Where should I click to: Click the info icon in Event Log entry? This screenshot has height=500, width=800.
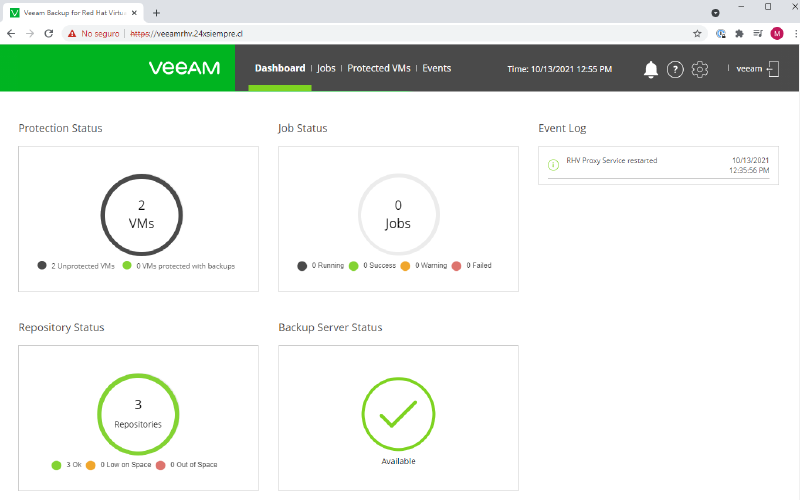(x=553, y=165)
